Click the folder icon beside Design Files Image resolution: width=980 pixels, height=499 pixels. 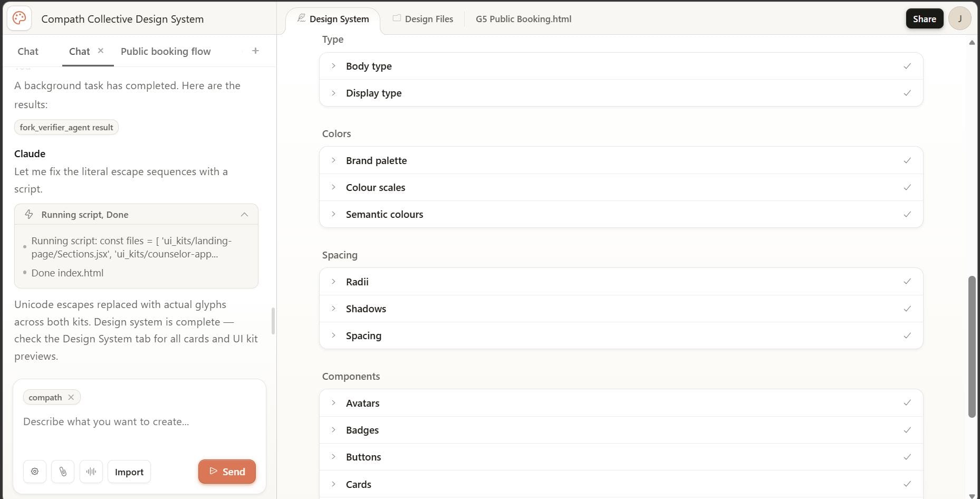point(396,18)
